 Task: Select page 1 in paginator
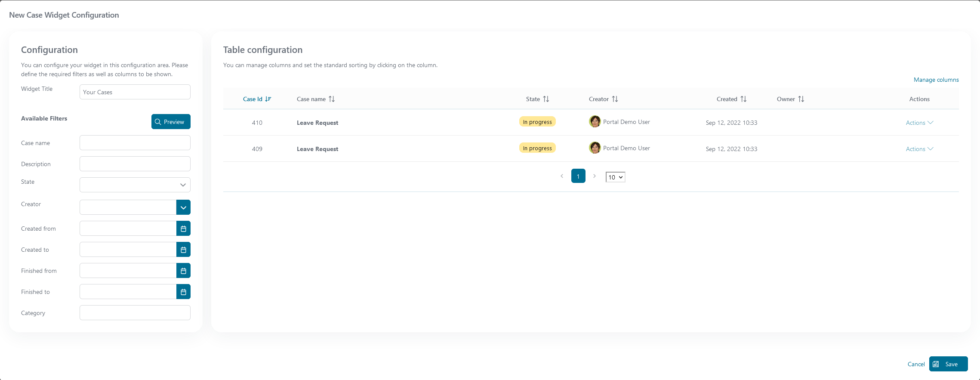click(578, 176)
